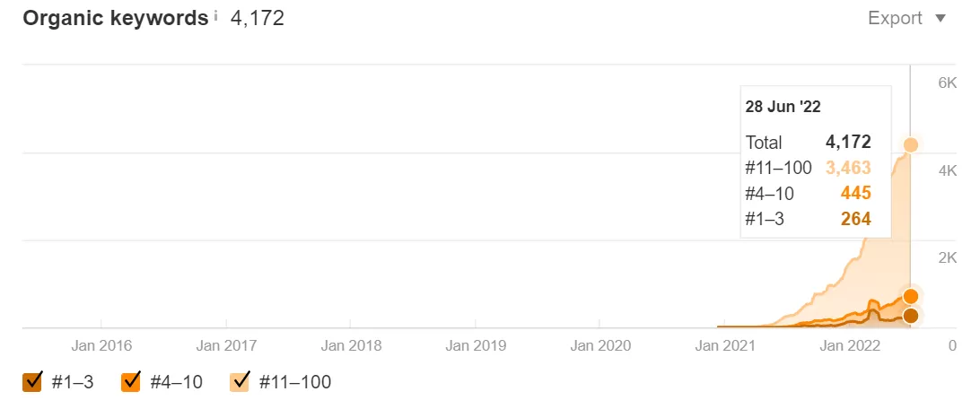This screenshot has height=409, width=980.
Task: Click the 28 Jun '22 tooltip date
Action: (783, 107)
